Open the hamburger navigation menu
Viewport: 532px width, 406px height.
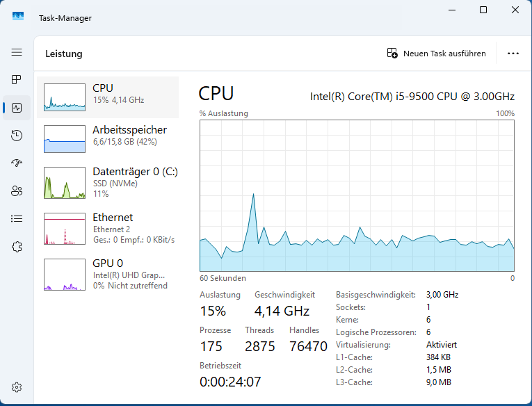(x=17, y=52)
